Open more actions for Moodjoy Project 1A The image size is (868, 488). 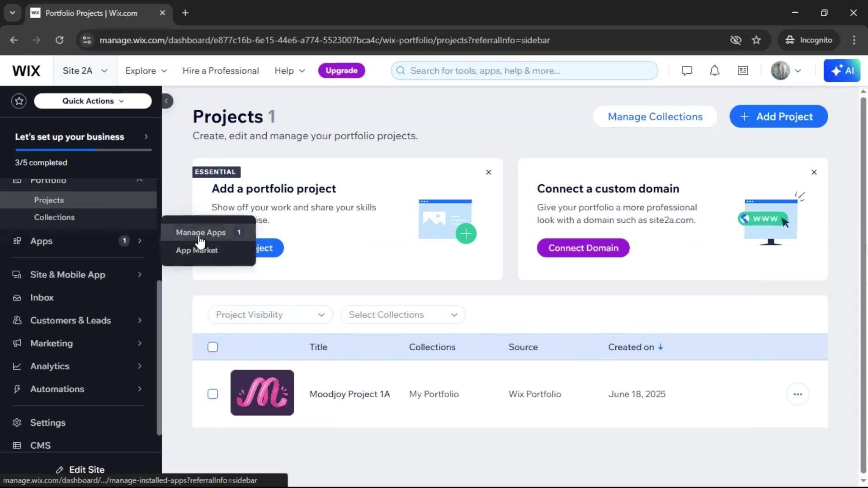pyautogui.click(x=797, y=394)
